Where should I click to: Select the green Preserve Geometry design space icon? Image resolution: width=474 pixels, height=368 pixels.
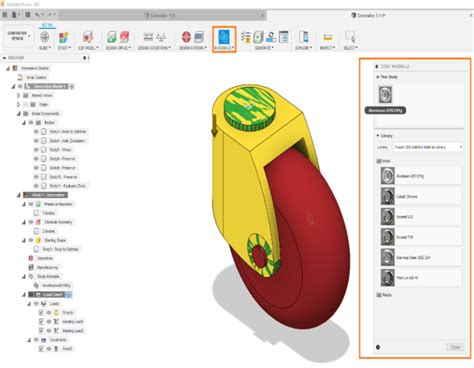point(112,37)
